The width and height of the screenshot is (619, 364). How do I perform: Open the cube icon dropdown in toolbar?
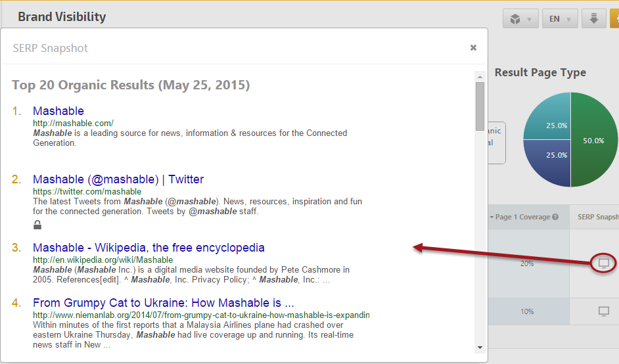[520, 18]
